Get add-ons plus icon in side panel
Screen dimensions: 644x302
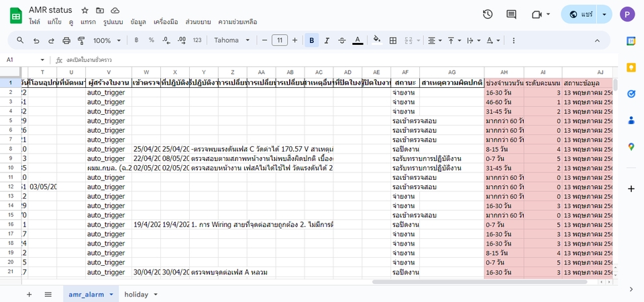pyautogui.click(x=631, y=189)
